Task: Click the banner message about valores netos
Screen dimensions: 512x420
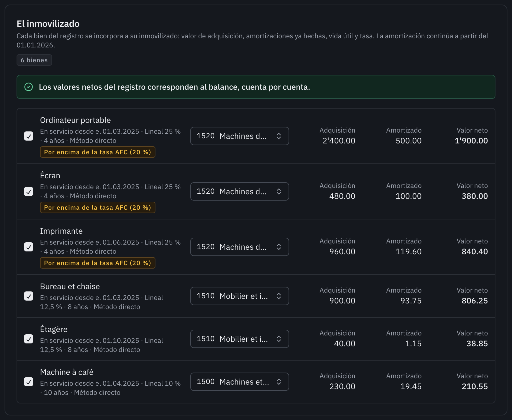Action: (175, 87)
